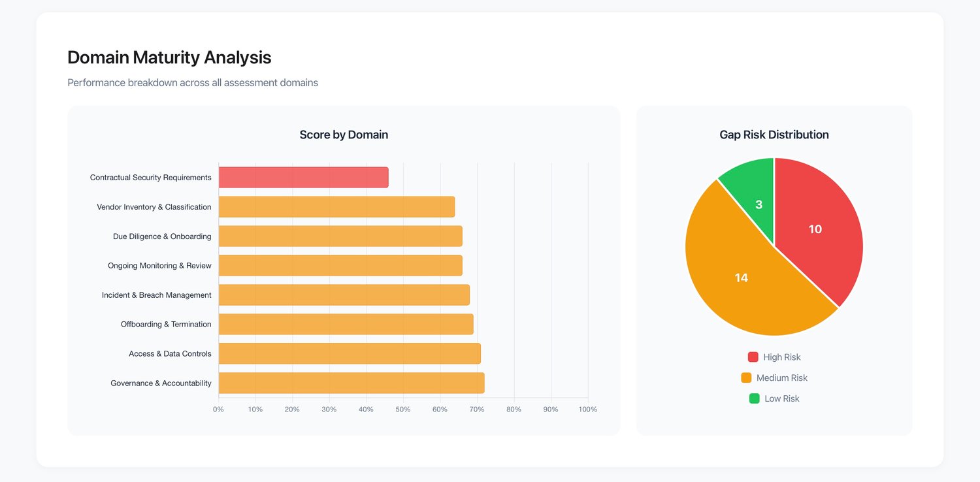Click the Ongoing Monitoring & Review bar
This screenshot has width=980, height=482.
[x=340, y=266]
